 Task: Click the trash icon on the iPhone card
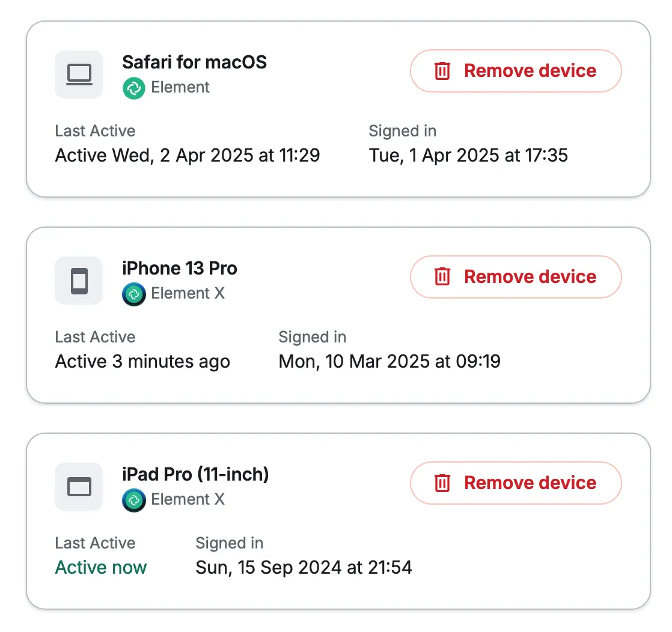coord(442,276)
